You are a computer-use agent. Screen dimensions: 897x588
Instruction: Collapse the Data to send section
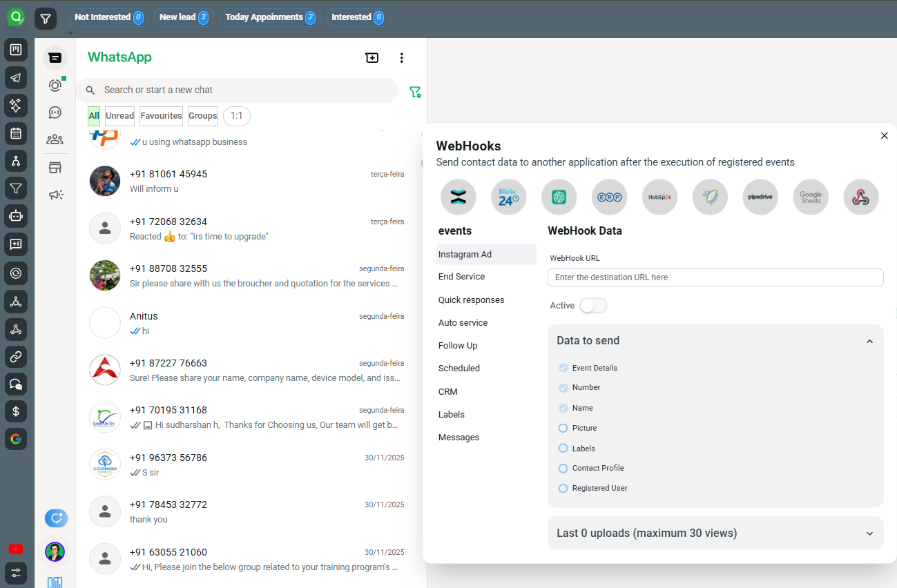coord(869,340)
